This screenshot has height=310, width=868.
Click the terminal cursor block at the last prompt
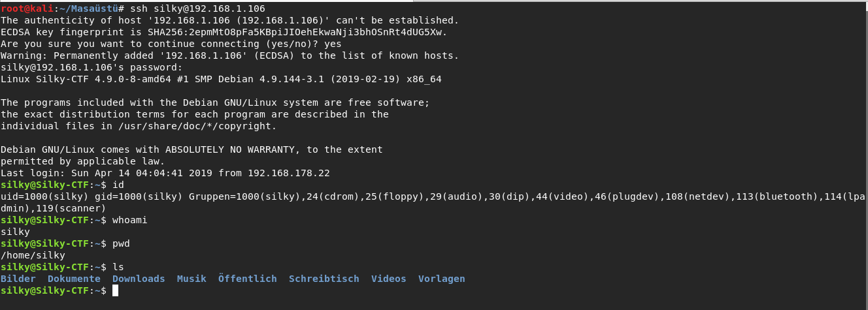pyautogui.click(x=115, y=290)
